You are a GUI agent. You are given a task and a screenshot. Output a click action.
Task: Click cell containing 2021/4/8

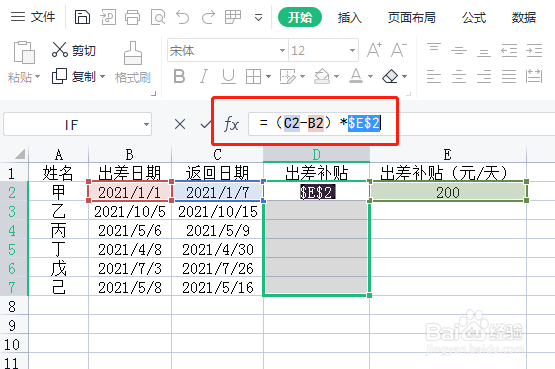click(x=130, y=250)
